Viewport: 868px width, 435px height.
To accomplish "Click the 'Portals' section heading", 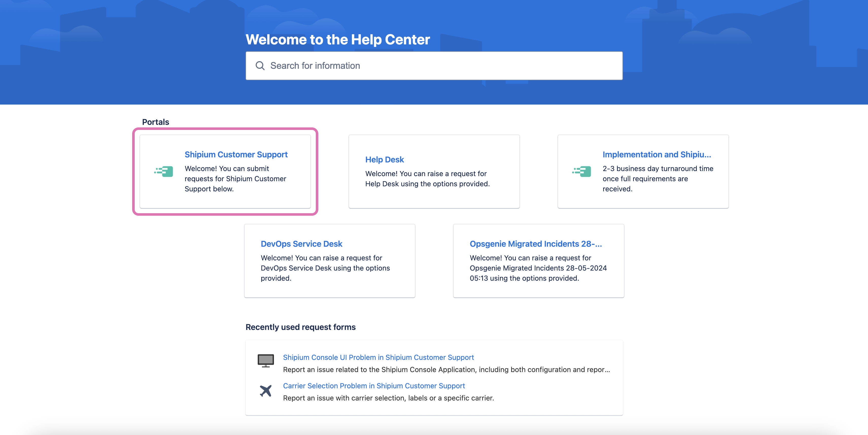I will (x=155, y=122).
